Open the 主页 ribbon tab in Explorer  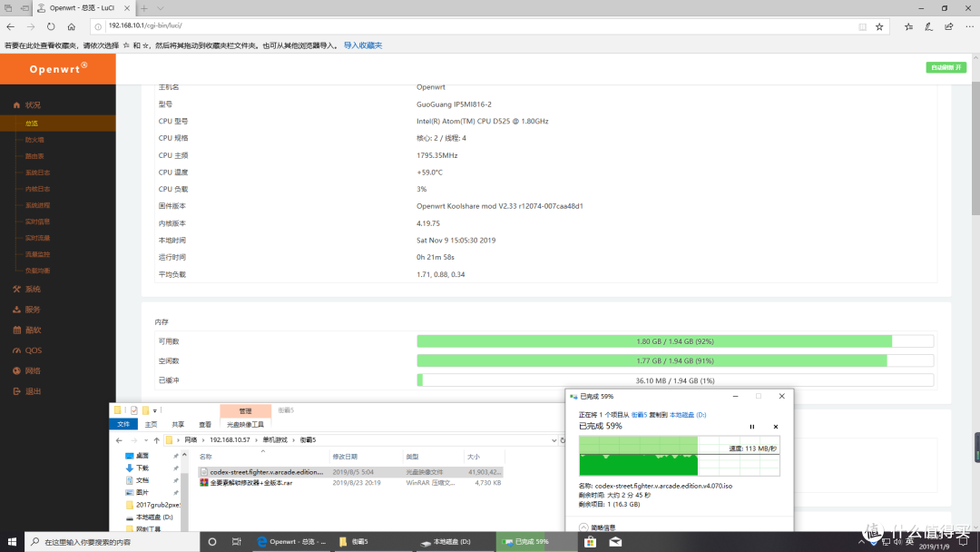[152, 425]
